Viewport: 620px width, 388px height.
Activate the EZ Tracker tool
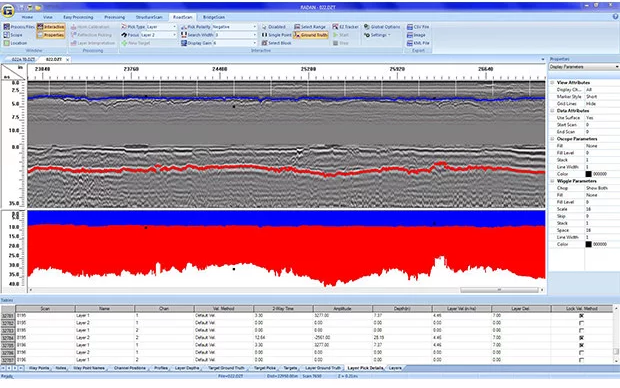point(346,27)
